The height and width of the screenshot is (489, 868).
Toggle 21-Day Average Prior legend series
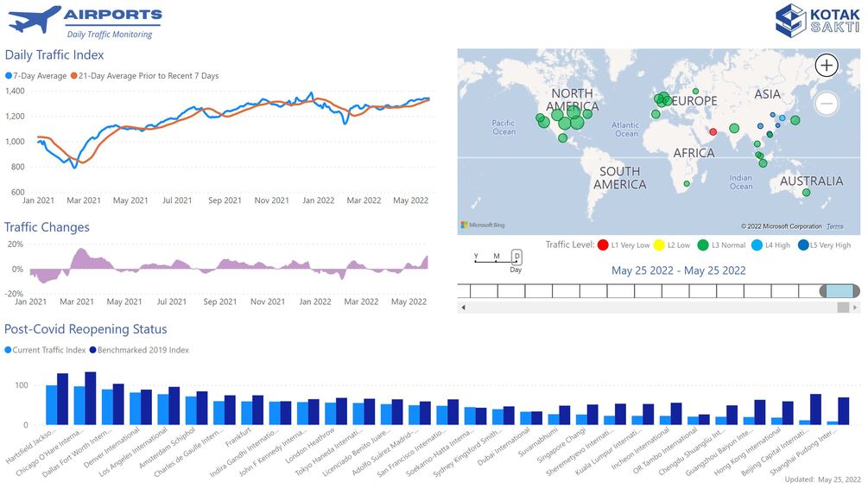point(144,76)
